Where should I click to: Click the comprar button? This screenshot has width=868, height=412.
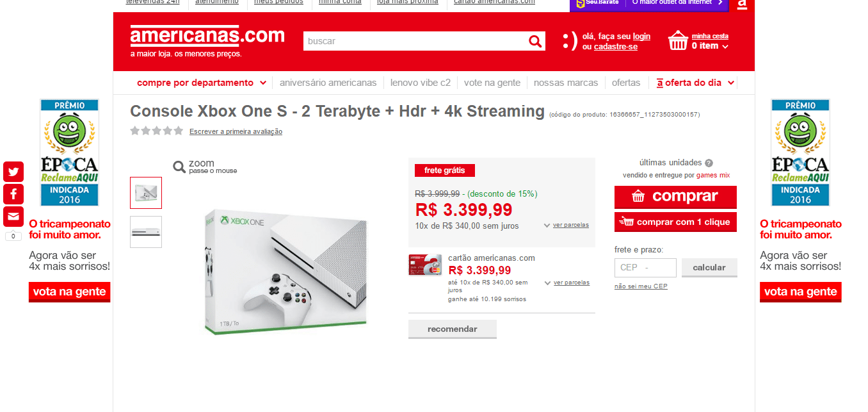click(675, 197)
